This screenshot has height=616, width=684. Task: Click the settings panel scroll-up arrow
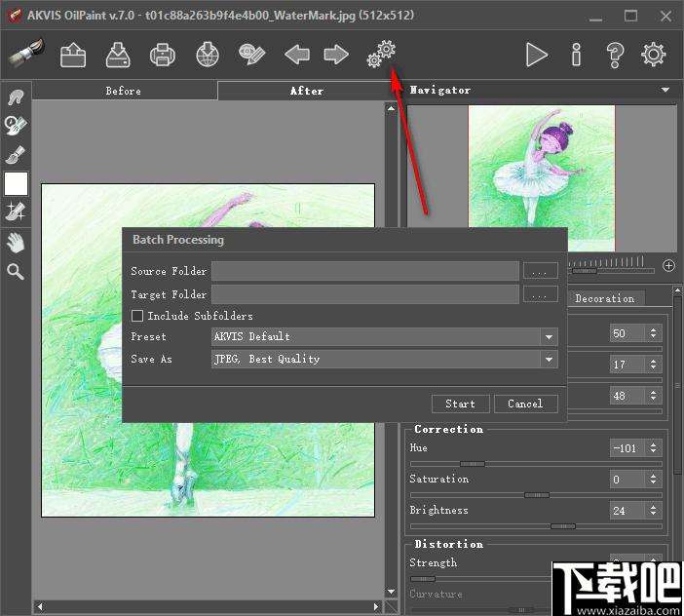pyautogui.click(x=677, y=290)
